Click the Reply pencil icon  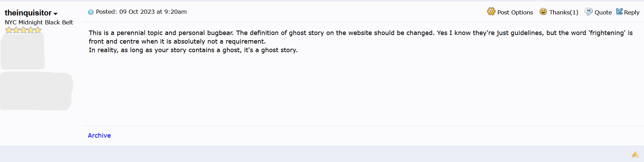(x=620, y=12)
